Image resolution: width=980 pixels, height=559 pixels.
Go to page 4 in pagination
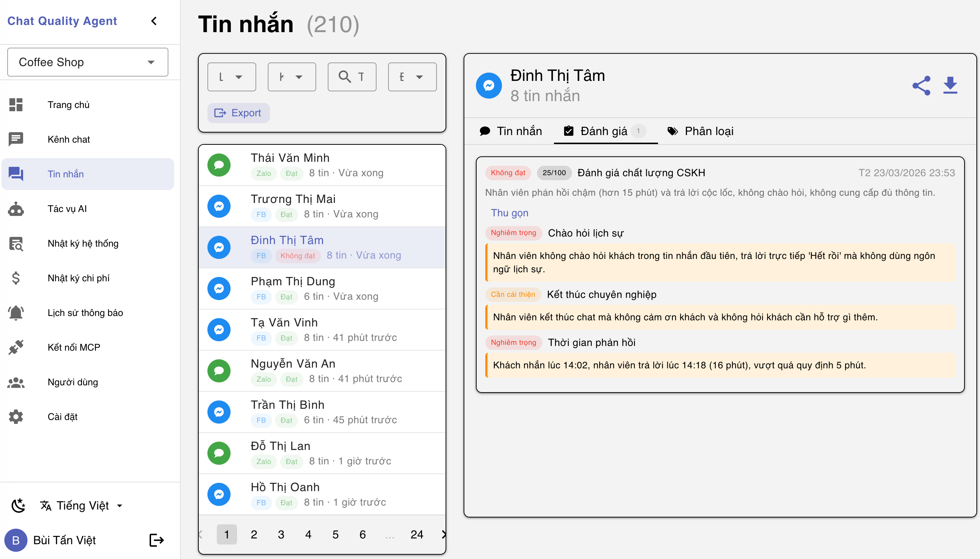(309, 534)
